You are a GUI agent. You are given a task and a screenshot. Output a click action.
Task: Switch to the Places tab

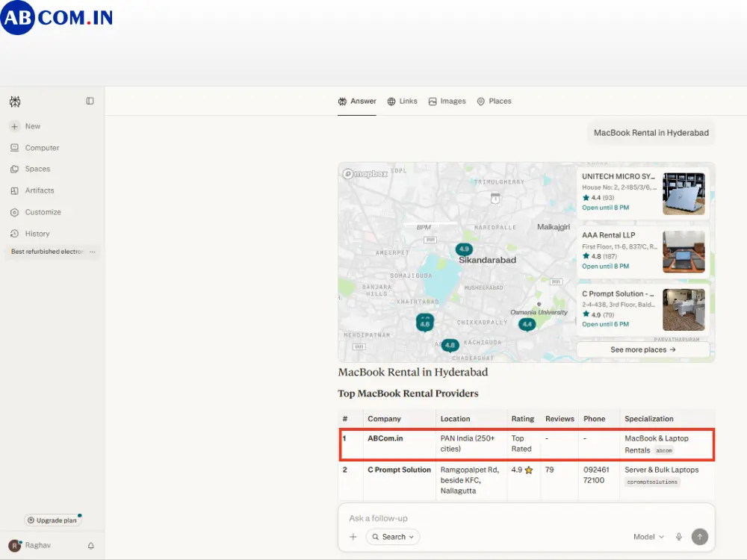pyautogui.click(x=494, y=101)
